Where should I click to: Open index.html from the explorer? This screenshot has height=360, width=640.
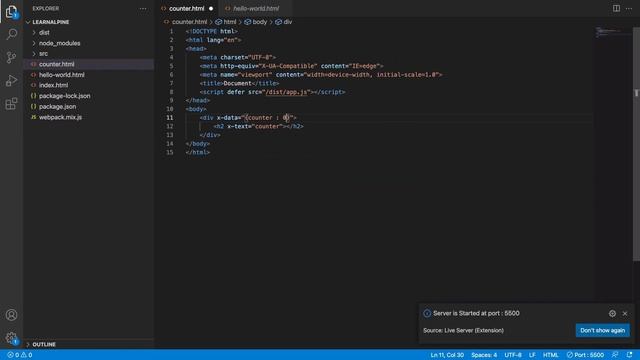pos(53,85)
